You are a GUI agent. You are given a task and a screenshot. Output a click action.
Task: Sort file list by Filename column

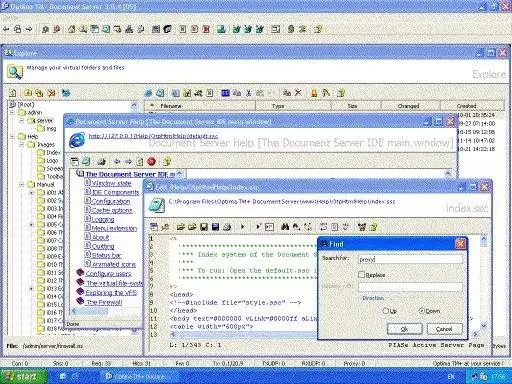point(200,106)
